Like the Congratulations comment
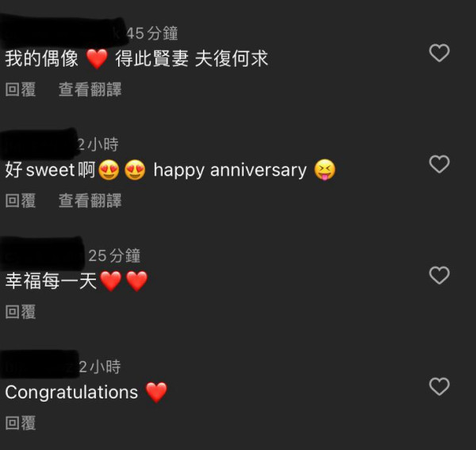 pyautogui.click(x=440, y=387)
